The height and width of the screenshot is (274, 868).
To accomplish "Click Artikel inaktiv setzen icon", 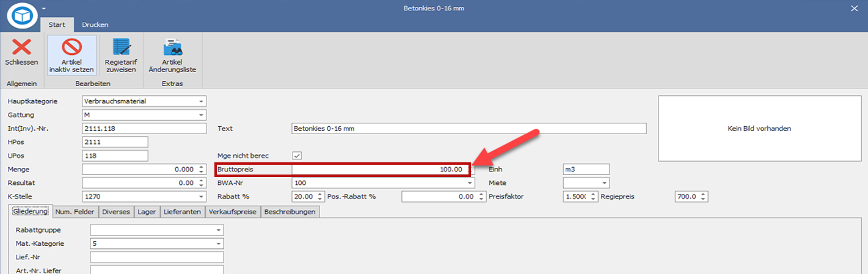I will (71, 48).
